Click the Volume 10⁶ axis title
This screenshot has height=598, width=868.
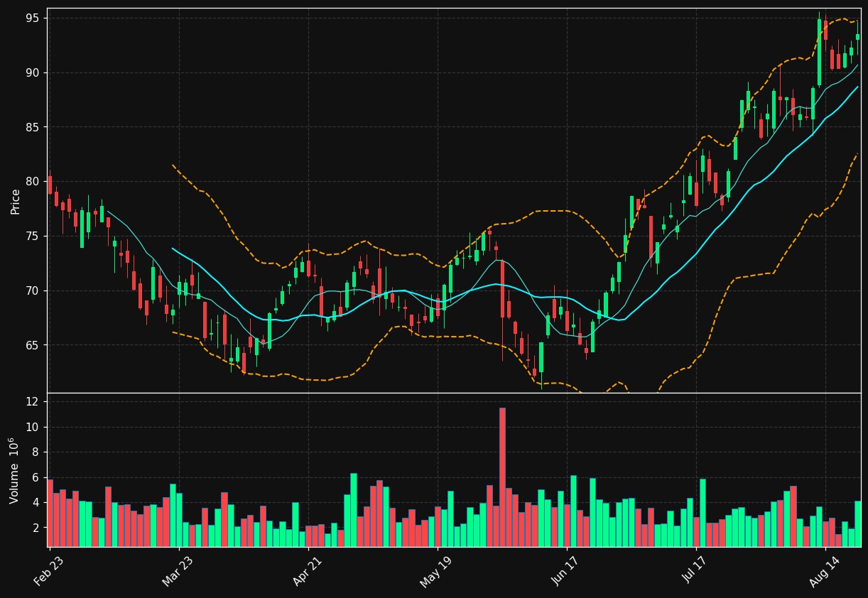[x=14, y=471]
